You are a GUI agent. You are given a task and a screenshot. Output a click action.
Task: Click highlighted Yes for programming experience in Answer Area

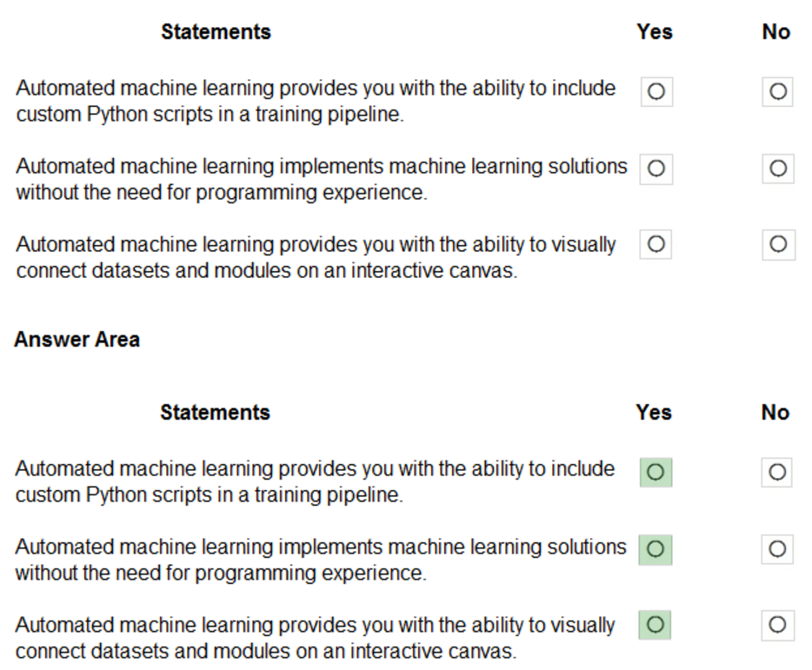click(656, 549)
